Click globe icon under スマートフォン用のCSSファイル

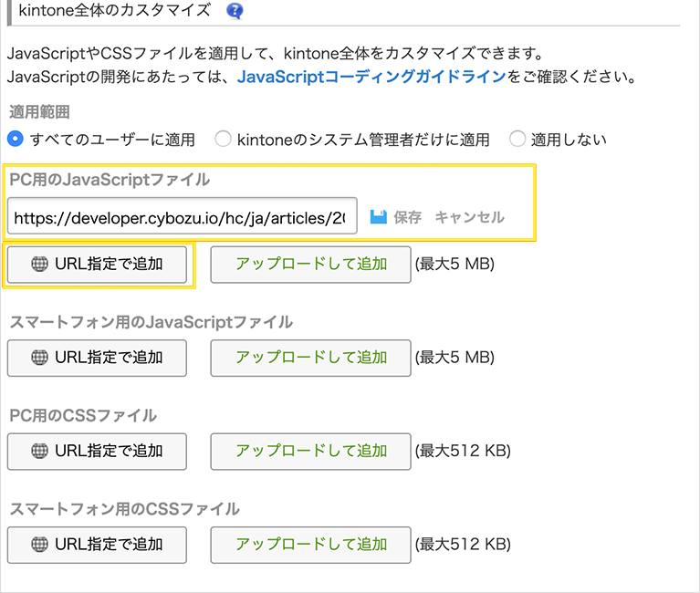[39, 544]
